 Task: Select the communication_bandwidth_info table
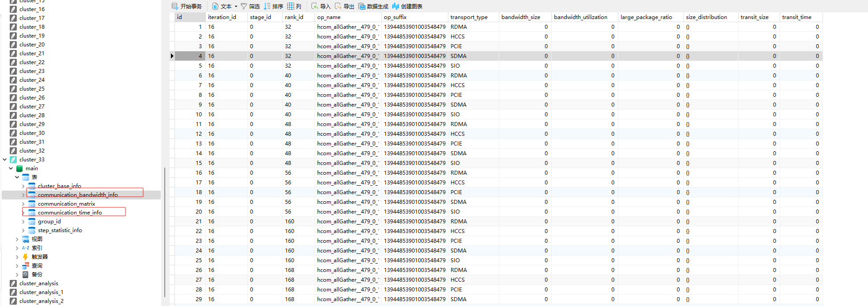tap(78, 195)
